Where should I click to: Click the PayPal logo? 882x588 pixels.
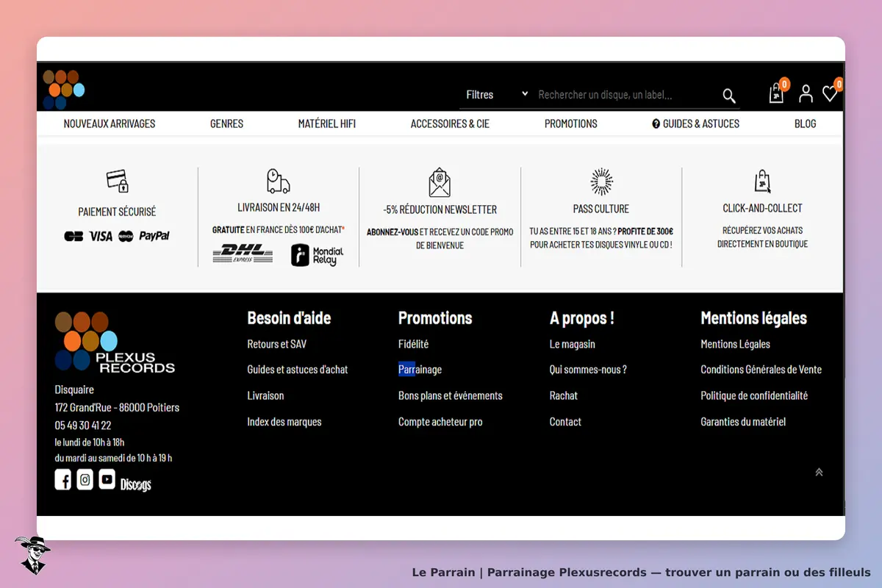tap(154, 236)
